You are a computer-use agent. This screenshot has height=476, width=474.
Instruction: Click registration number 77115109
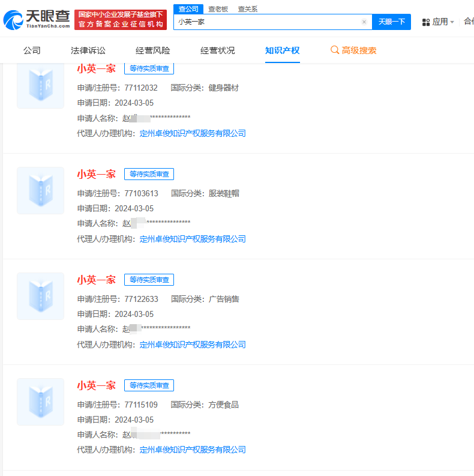coord(141,405)
